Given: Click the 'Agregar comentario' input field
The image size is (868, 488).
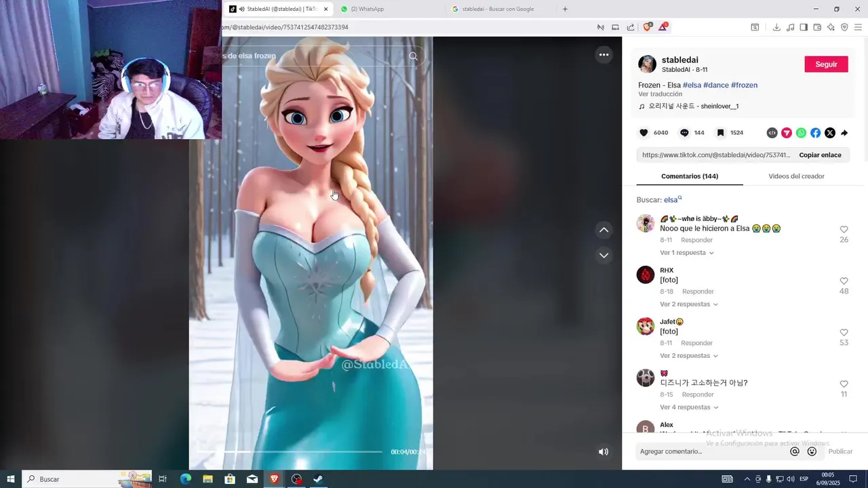Looking at the screenshot, I should [710, 451].
